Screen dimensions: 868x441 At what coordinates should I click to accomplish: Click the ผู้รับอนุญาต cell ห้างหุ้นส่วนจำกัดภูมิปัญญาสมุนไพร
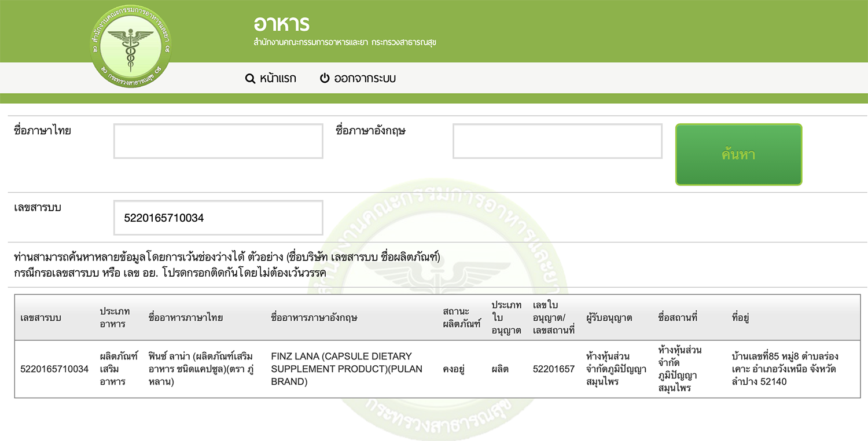coord(616,369)
